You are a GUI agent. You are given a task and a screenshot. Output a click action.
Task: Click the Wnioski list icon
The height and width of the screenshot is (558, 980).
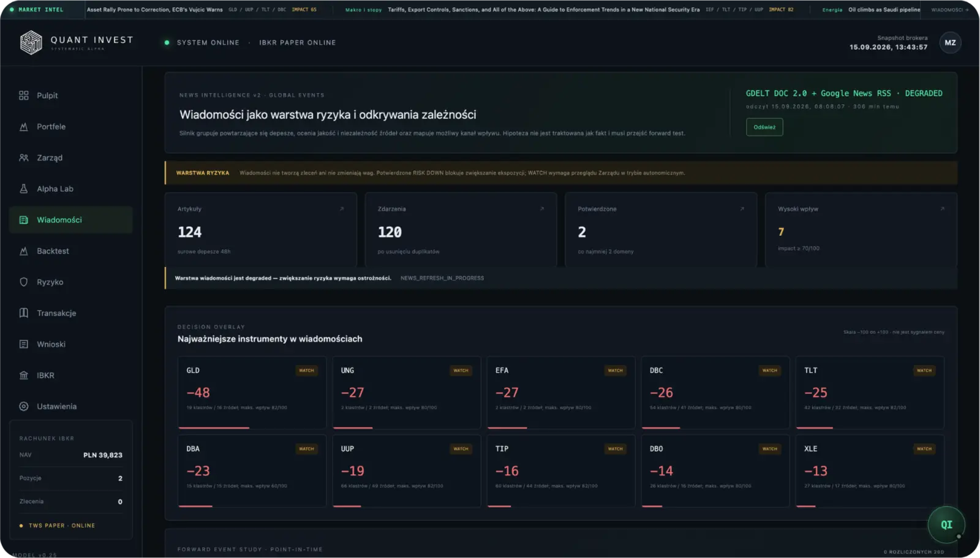pos(24,344)
